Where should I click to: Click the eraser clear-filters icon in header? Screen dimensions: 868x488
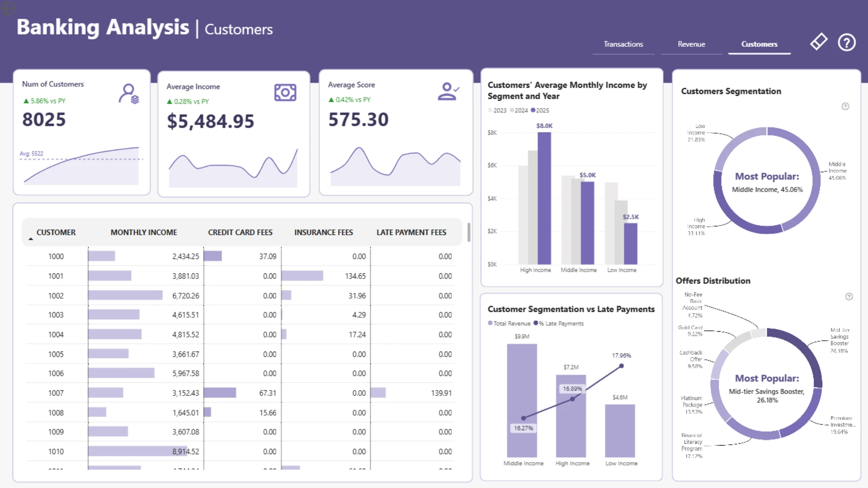point(819,42)
